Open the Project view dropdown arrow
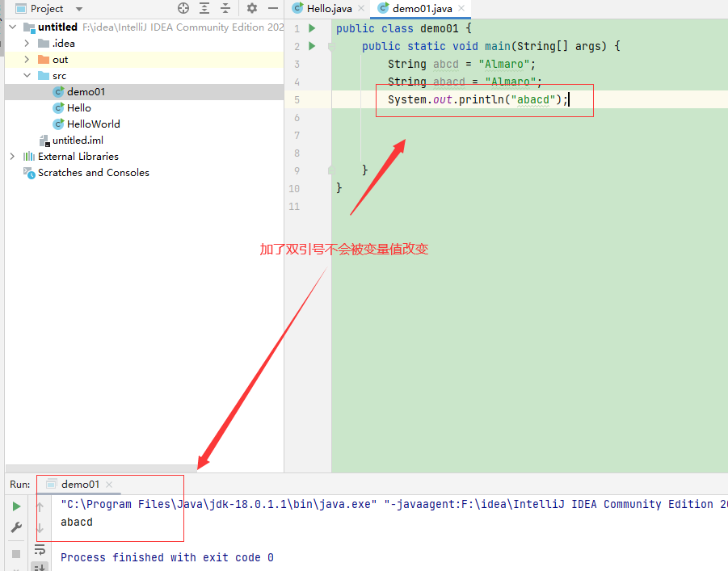The height and width of the screenshot is (571, 728). coord(79,9)
